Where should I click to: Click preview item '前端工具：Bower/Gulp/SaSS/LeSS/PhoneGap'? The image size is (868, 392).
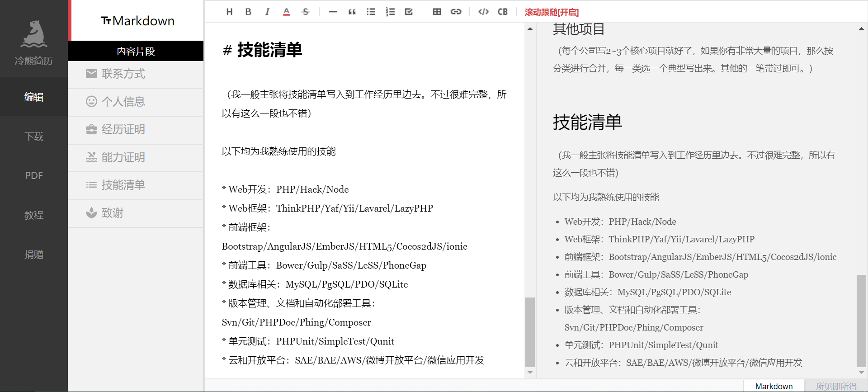656,274
